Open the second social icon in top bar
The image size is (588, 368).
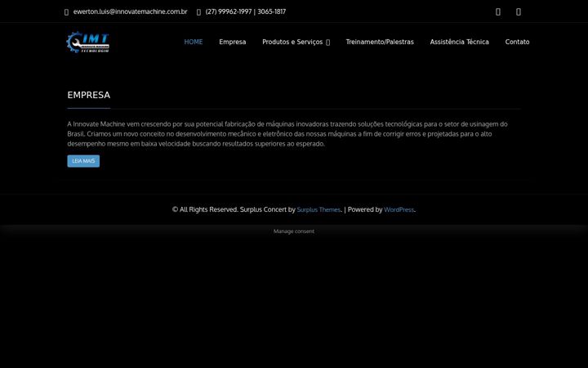click(x=519, y=12)
